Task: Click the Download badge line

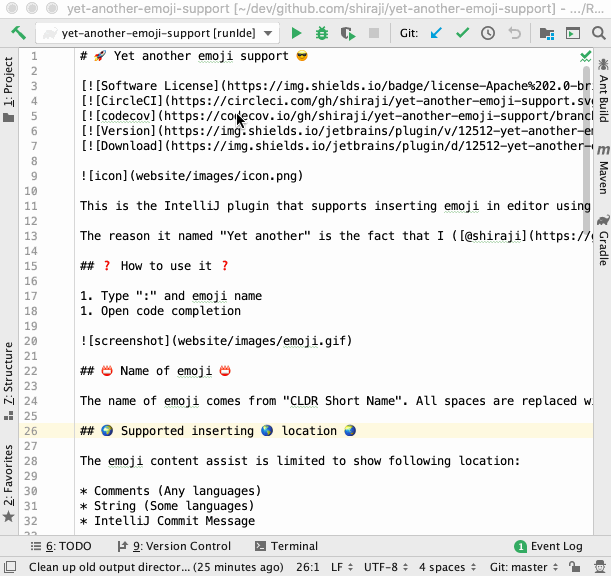Action: coord(336,146)
